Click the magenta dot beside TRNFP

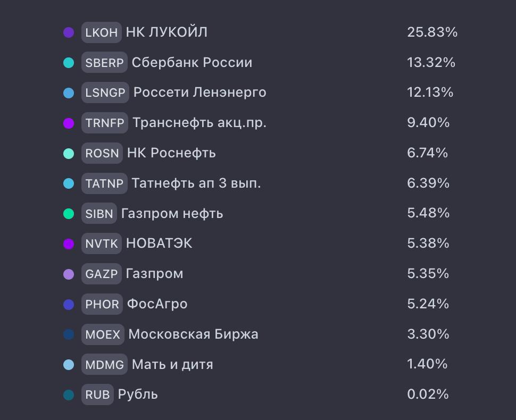click(x=69, y=123)
